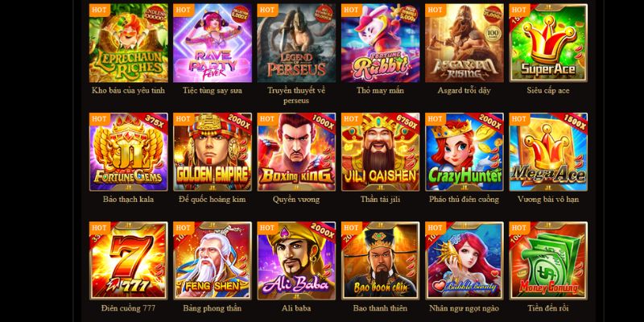Image resolution: width=644 pixels, height=322 pixels.
Task: Open the Money Coming game tile
Action: [548, 261]
